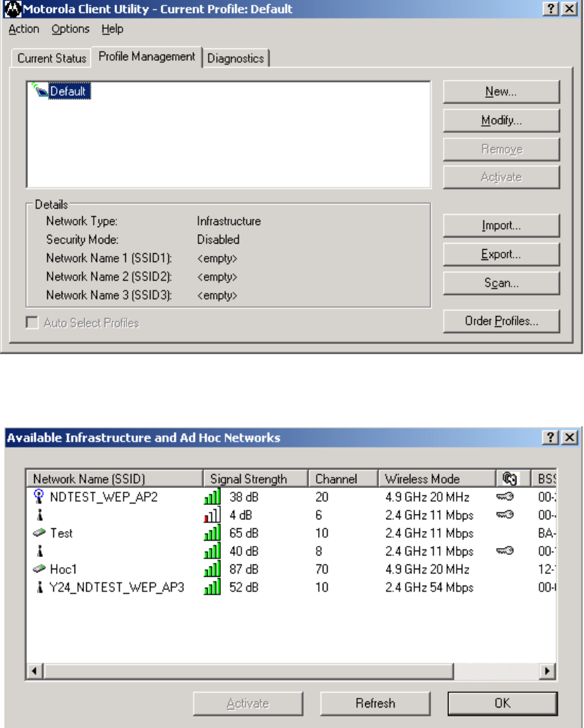Click channel value 70
This screenshot has width=584, height=728.
pos(322,569)
